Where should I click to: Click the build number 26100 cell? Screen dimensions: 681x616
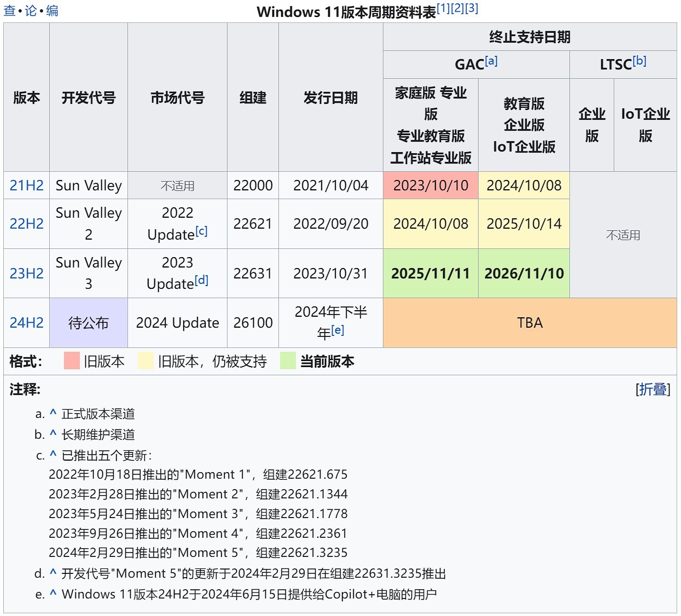pos(253,323)
